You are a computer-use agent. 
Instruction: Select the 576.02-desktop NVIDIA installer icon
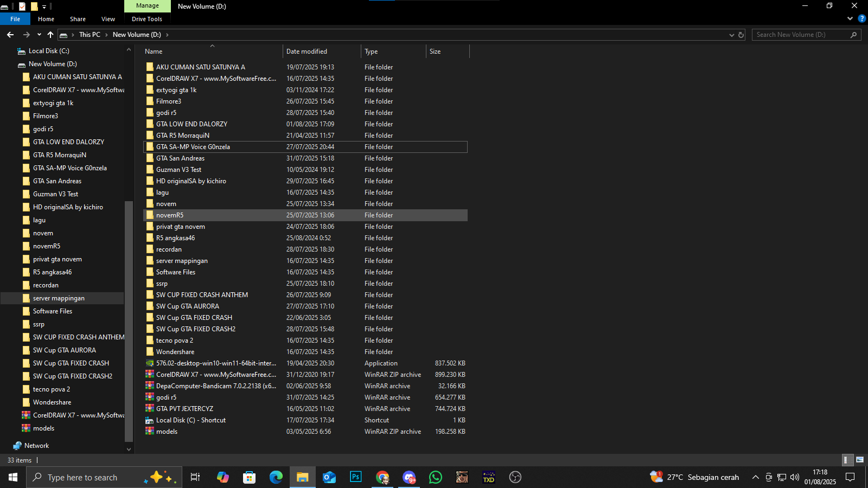coord(150,363)
